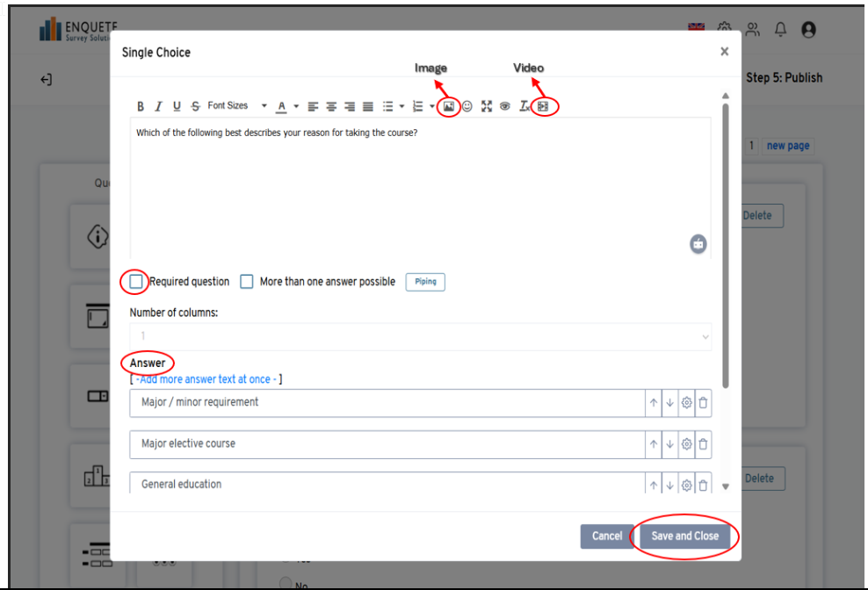
Task: Open the text color picker
Action: click(x=295, y=106)
